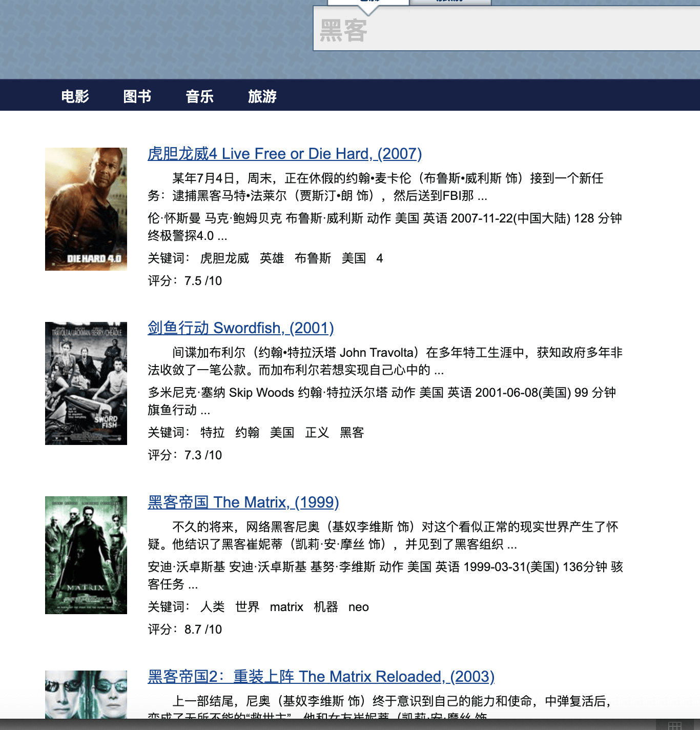
Task: Click the Swordfish movie poster
Action: [x=86, y=383]
